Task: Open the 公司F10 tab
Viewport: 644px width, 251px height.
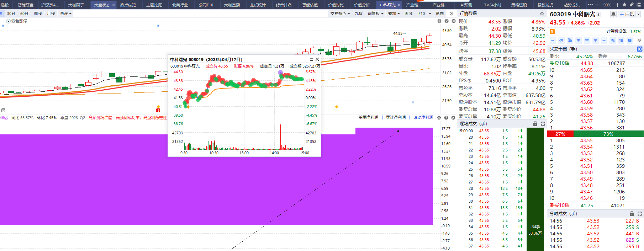Action: coord(206,5)
